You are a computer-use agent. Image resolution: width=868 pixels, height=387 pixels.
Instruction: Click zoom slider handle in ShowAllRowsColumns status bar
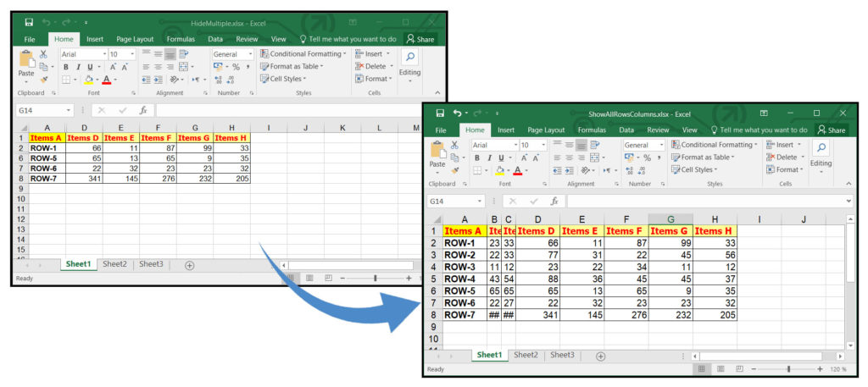[788, 369]
